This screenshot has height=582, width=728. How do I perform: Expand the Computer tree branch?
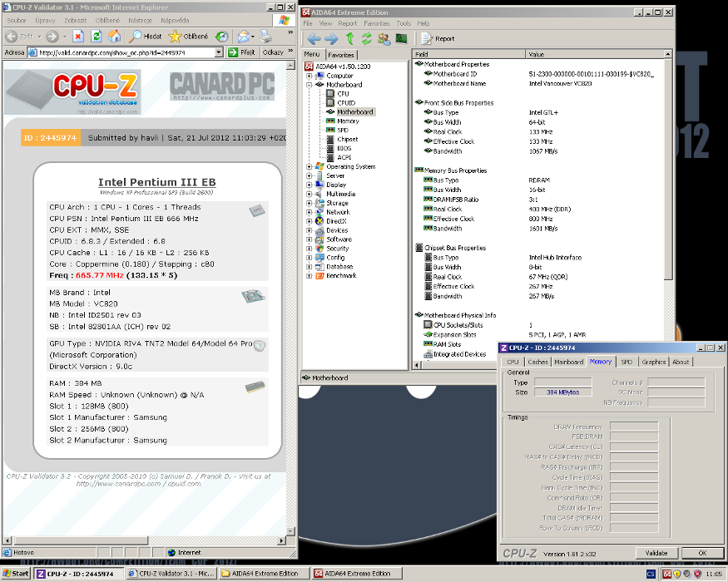(310, 76)
